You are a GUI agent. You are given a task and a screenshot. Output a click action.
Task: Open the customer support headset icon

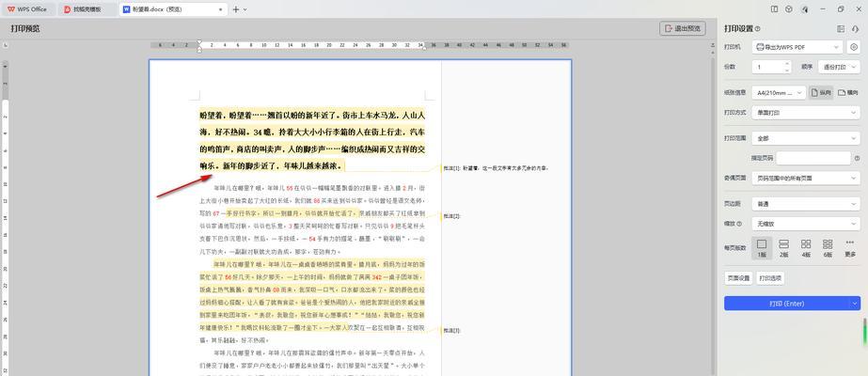click(855, 29)
